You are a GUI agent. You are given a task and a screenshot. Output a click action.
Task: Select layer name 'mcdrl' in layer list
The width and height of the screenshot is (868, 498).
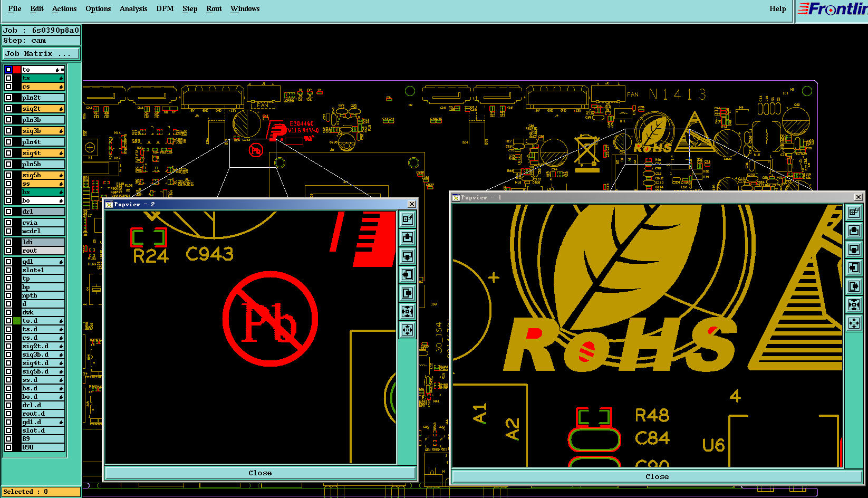point(43,231)
